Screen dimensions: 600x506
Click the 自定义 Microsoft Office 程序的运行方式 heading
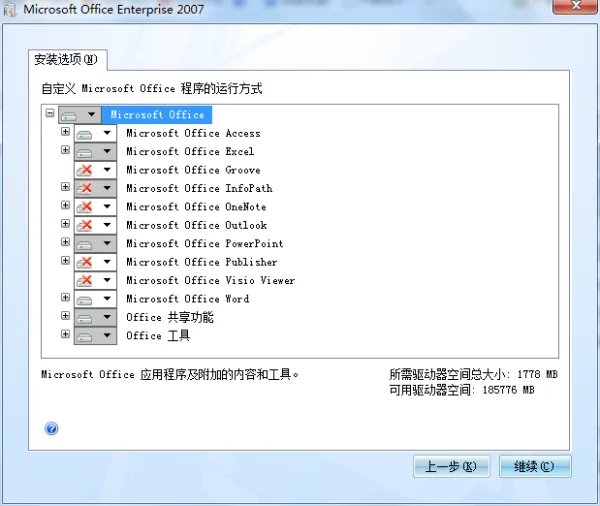[x=152, y=89]
